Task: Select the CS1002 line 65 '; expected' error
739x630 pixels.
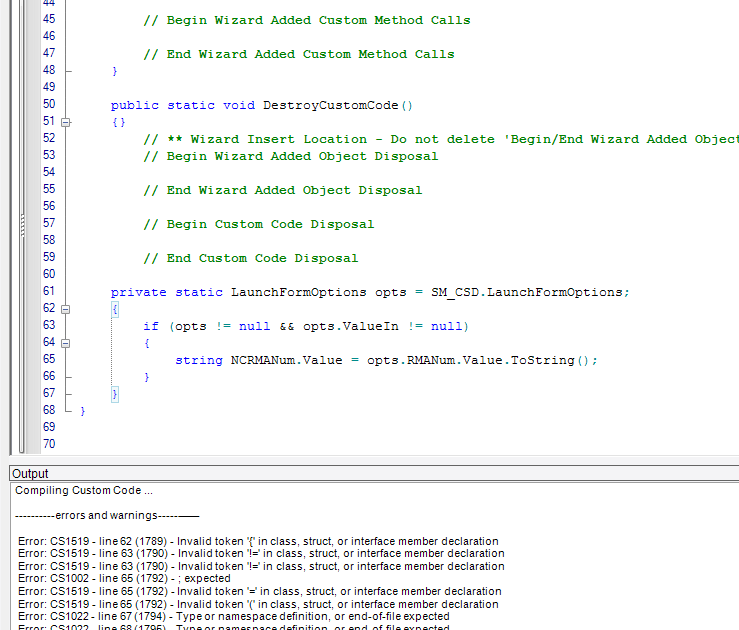Action: [x=124, y=578]
